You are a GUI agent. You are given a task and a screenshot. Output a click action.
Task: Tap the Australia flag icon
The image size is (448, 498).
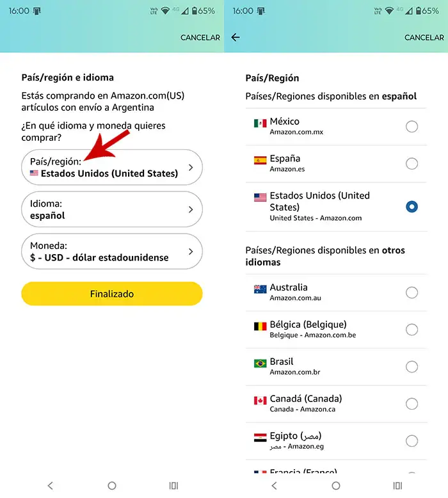[x=260, y=289]
